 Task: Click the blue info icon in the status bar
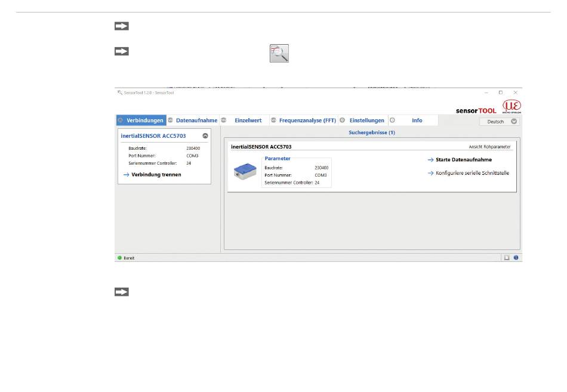(x=516, y=258)
